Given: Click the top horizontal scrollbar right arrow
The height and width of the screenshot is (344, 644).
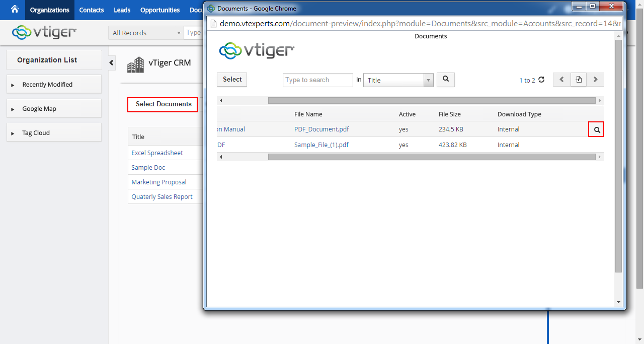Looking at the screenshot, I should [x=600, y=101].
